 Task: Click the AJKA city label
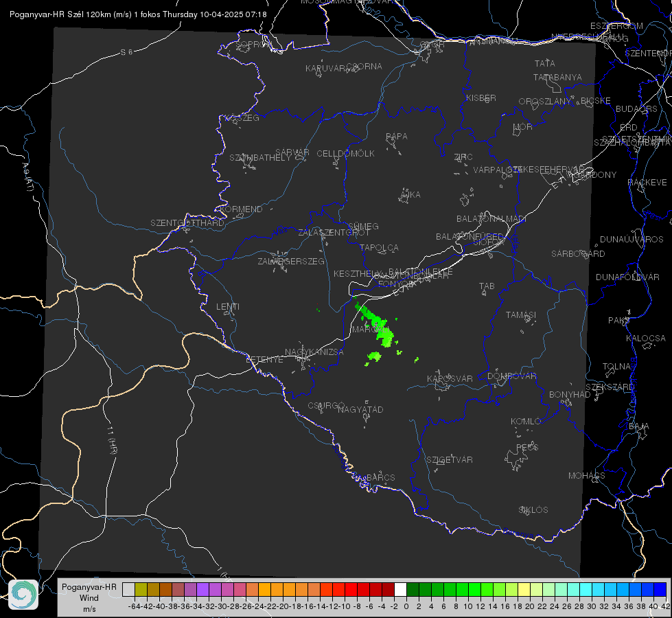tap(410, 195)
